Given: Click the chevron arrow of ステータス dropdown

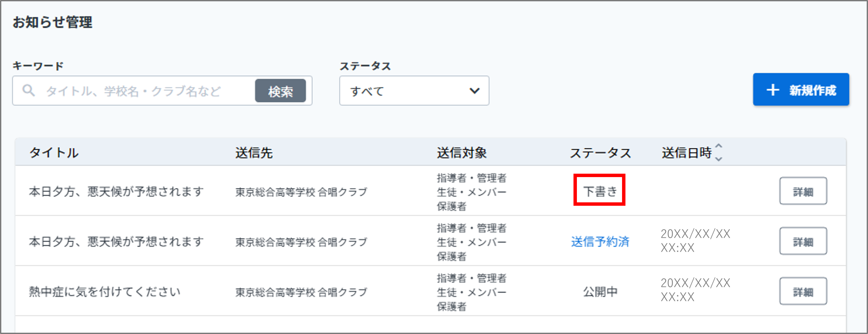Looking at the screenshot, I should (474, 91).
